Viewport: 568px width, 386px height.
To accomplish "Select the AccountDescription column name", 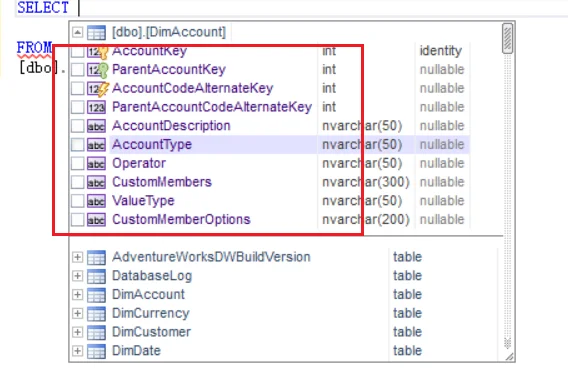I will point(171,126).
